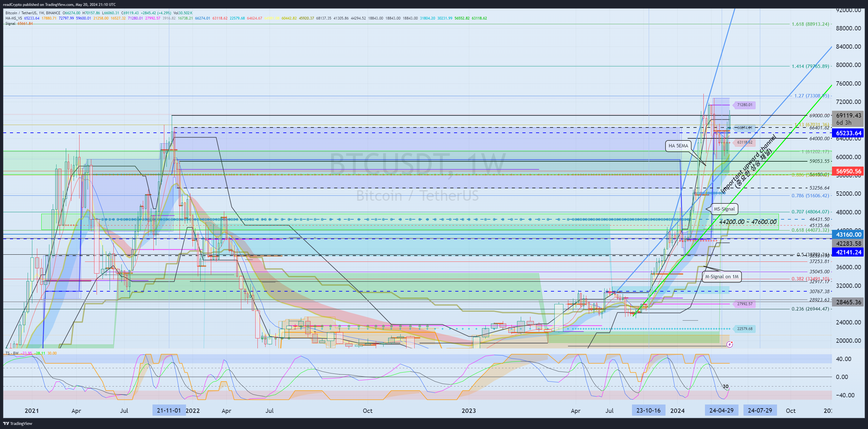Screen dimensions: 868x429
Task: Click the 27992.57 value tag
Action: pyautogui.click(x=744, y=304)
